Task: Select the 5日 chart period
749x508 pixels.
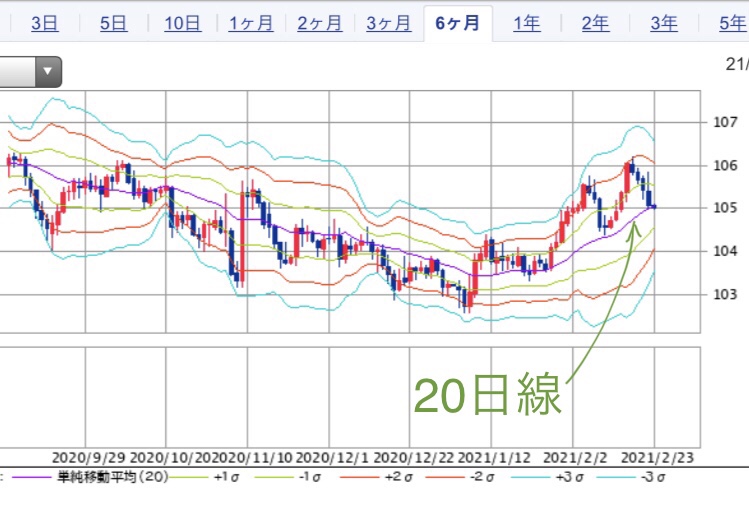Action: click(113, 24)
